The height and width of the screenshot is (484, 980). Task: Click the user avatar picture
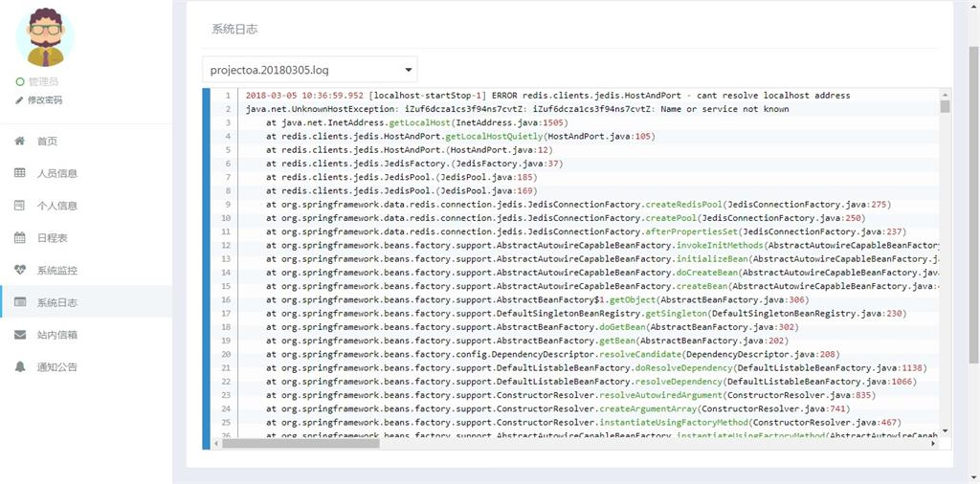(x=44, y=36)
